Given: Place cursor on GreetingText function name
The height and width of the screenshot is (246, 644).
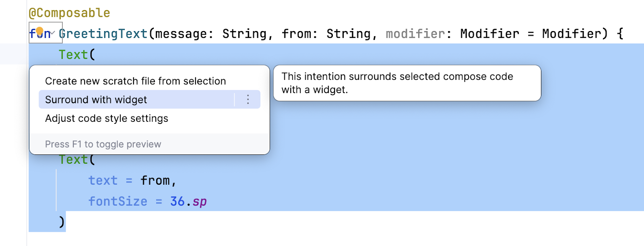Looking at the screenshot, I should 104,34.
